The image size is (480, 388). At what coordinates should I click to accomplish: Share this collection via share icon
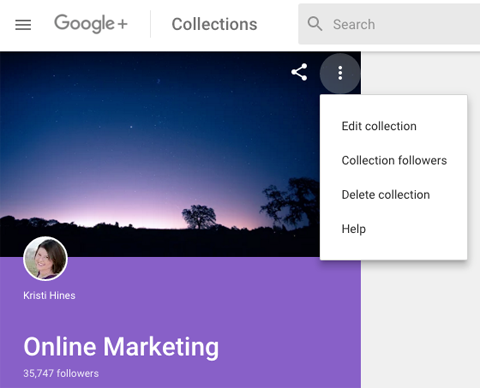coord(299,72)
